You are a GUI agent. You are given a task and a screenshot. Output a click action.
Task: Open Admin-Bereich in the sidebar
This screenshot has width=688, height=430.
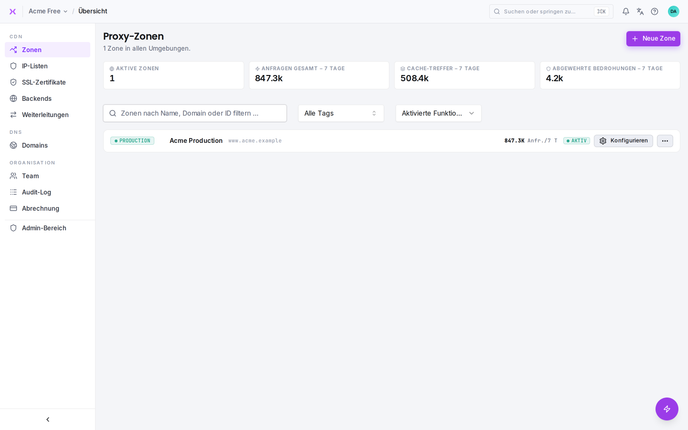pyautogui.click(x=47, y=228)
